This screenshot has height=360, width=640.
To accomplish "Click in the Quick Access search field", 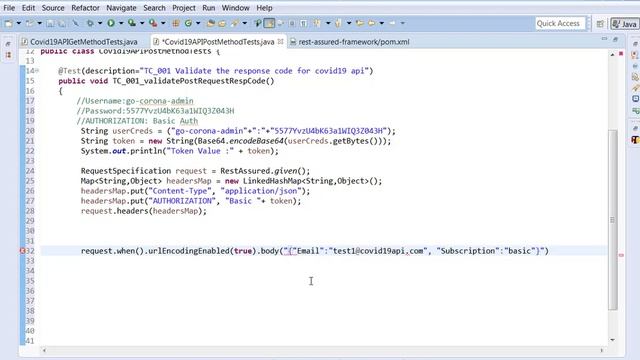I will point(560,23).
